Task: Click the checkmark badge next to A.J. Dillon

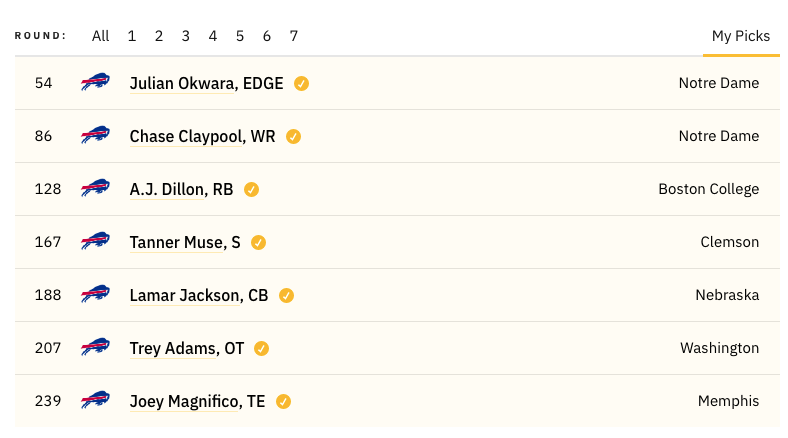Action: (x=251, y=189)
